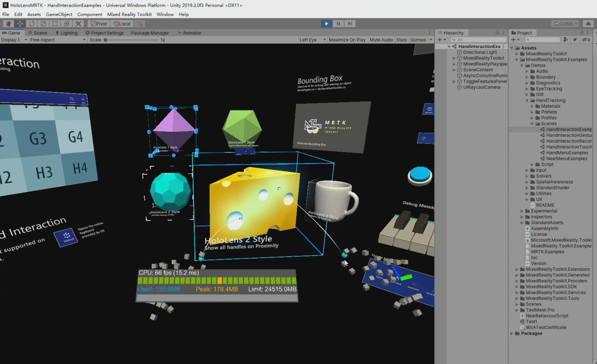This screenshot has width=597, height=364.
Task: Select SceneContent in the Hierarchy
Action: 478,70
